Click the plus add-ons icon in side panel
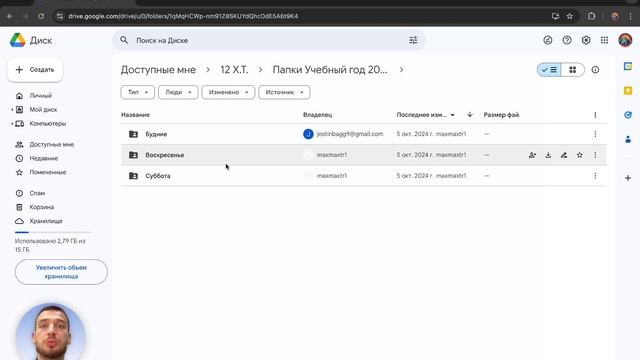Screen dimensions: 640x360 [628, 178]
